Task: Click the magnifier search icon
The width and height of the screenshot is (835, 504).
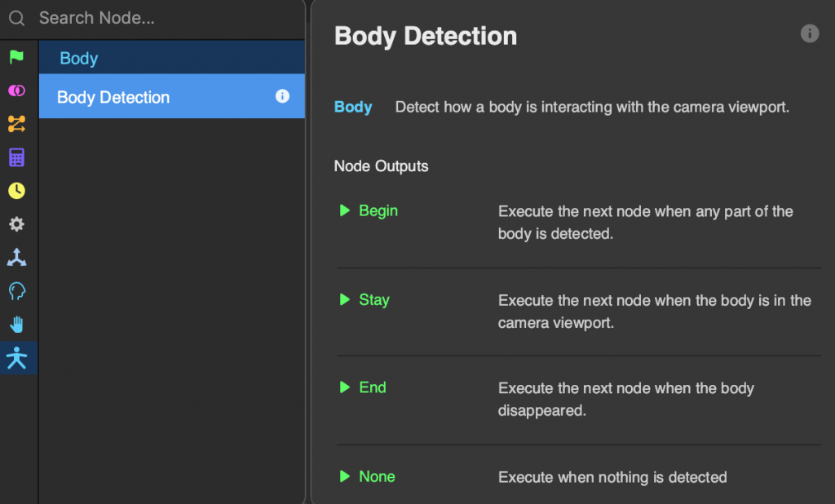Action: click(x=16, y=18)
